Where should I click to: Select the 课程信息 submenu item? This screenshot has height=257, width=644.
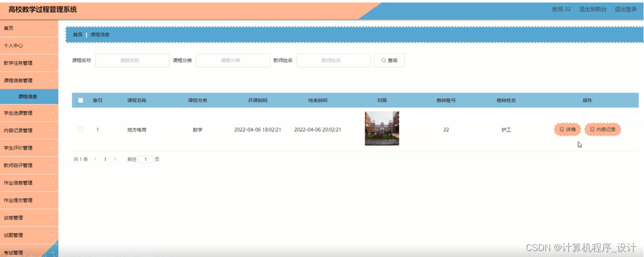pyautogui.click(x=29, y=97)
